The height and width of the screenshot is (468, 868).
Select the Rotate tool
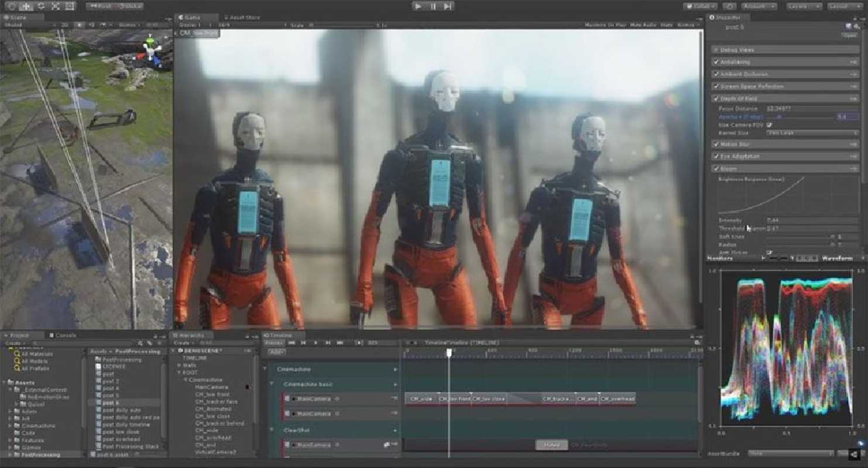coord(40,6)
